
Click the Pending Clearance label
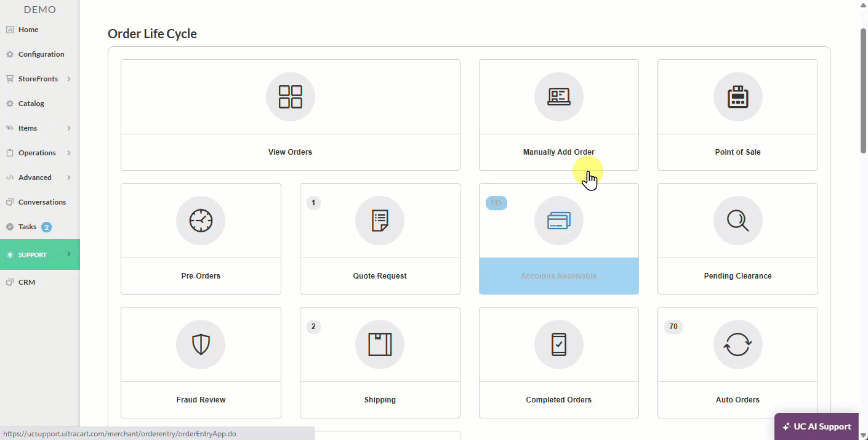[x=737, y=276]
